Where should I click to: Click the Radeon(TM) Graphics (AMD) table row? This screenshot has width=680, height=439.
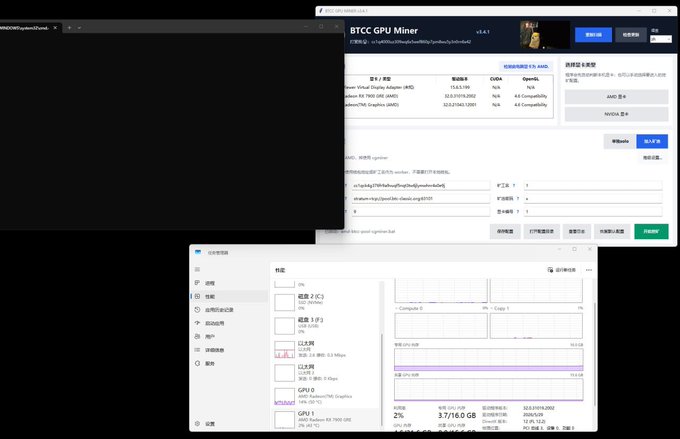[449, 105]
